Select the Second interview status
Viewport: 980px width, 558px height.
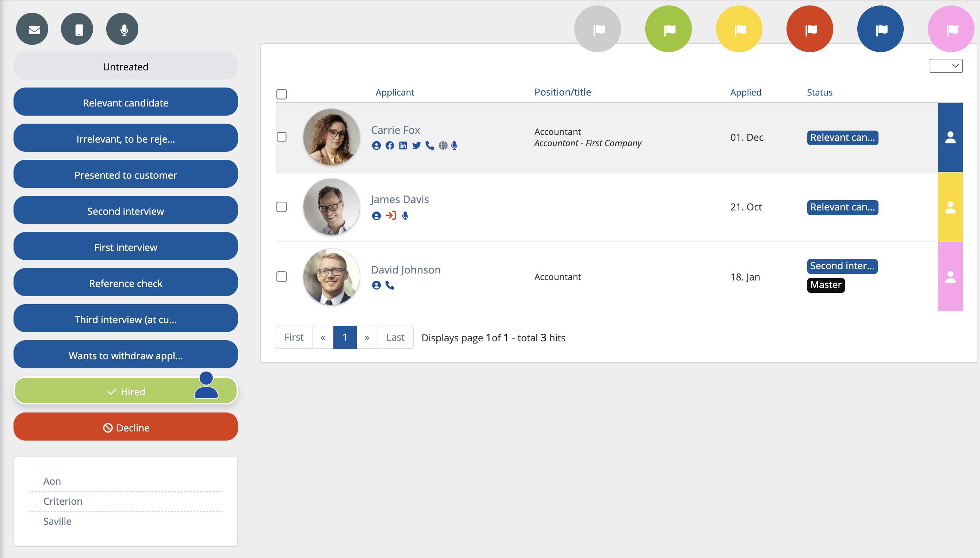pos(126,211)
